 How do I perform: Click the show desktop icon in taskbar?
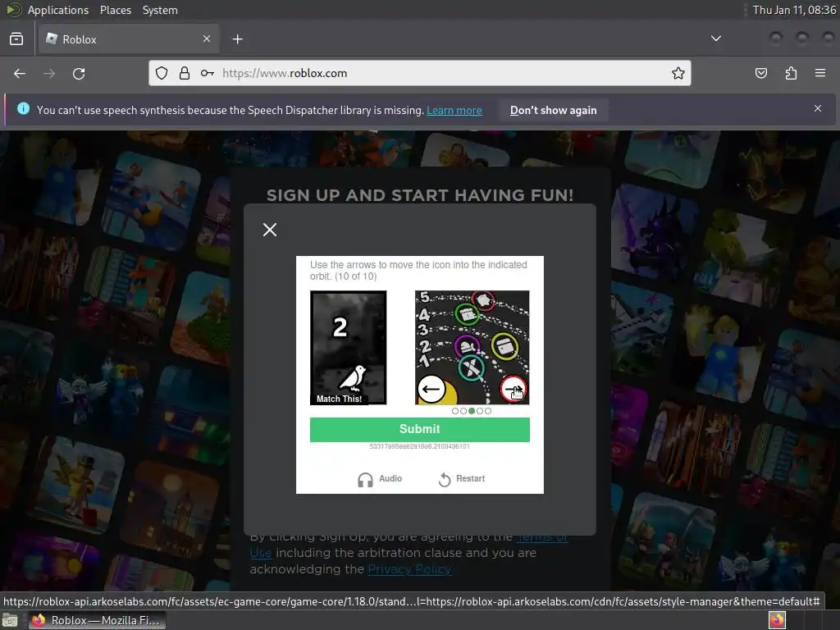tap(10, 621)
